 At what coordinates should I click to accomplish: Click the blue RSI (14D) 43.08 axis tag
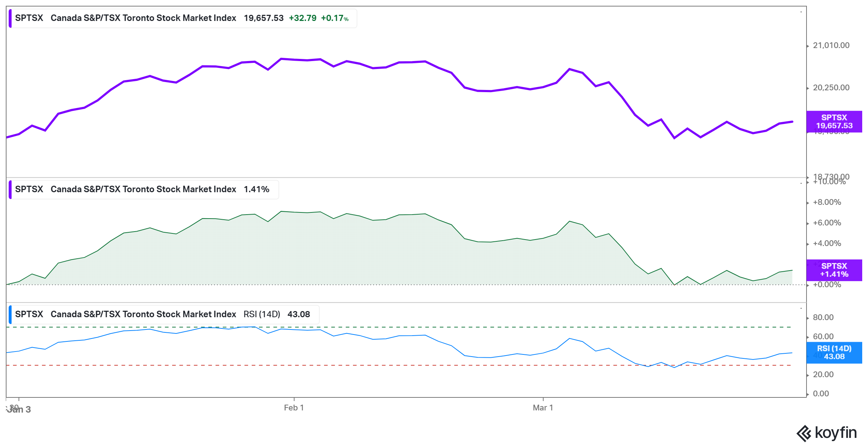(x=834, y=353)
